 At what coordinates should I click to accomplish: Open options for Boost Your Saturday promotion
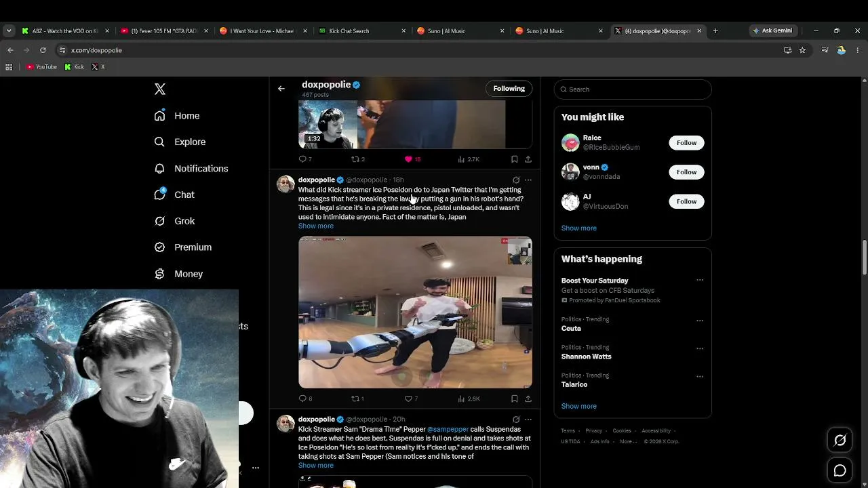pyautogui.click(x=700, y=280)
